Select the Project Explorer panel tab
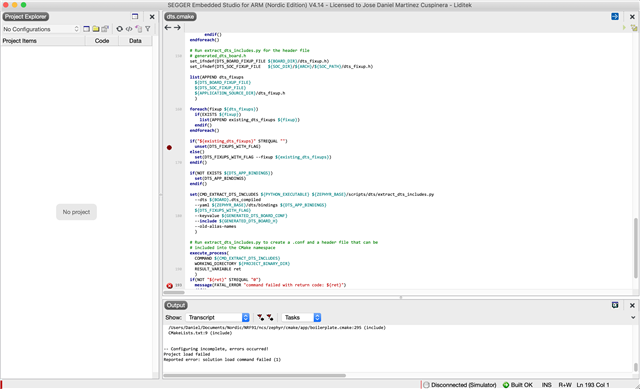Image resolution: width=640 pixels, height=389 pixels. pyautogui.click(x=25, y=17)
